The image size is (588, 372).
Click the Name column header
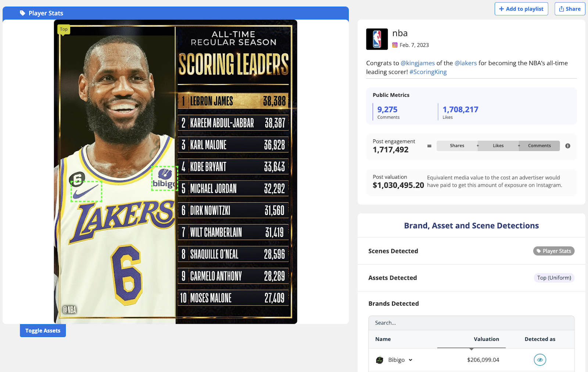click(x=383, y=339)
